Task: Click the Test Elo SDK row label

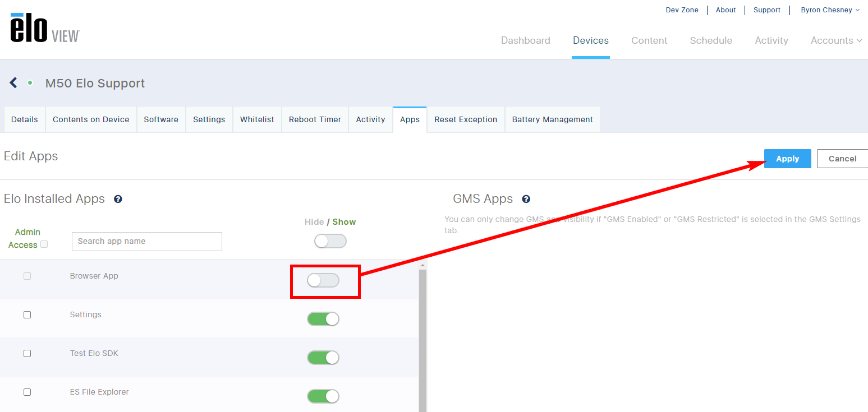Action: [94, 353]
